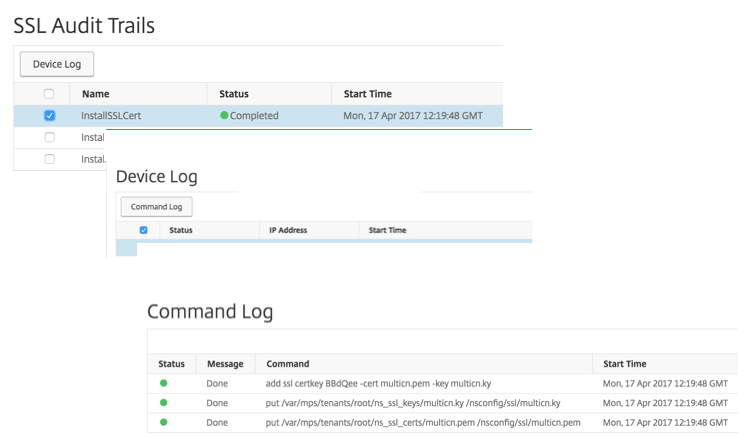The width and height of the screenshot is (754, 437).
Task: Click start time of the multicn.ky put row
Action: [665, 403]
